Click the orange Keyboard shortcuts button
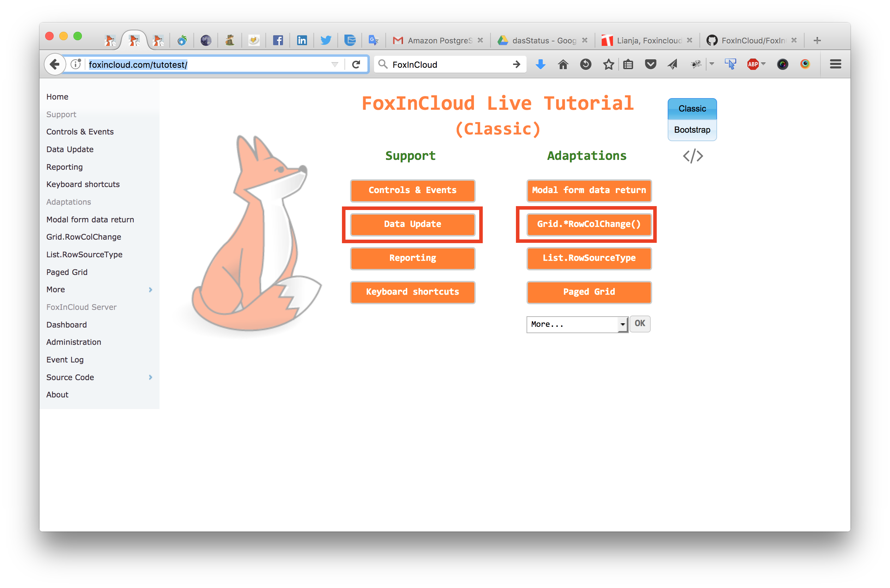 [413, 292]
